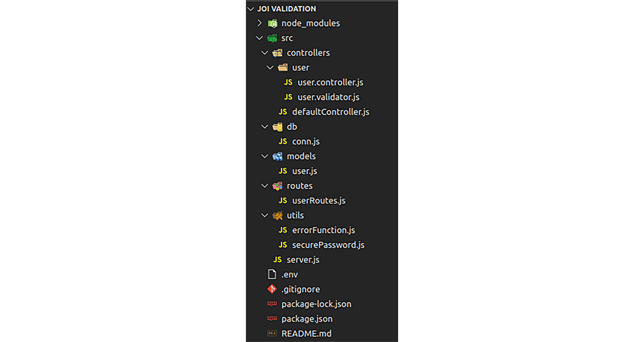Image resolution: width=644 pixels, height=342 pixels.
Task: Click the utils folder icon
Action: (279, 215)
